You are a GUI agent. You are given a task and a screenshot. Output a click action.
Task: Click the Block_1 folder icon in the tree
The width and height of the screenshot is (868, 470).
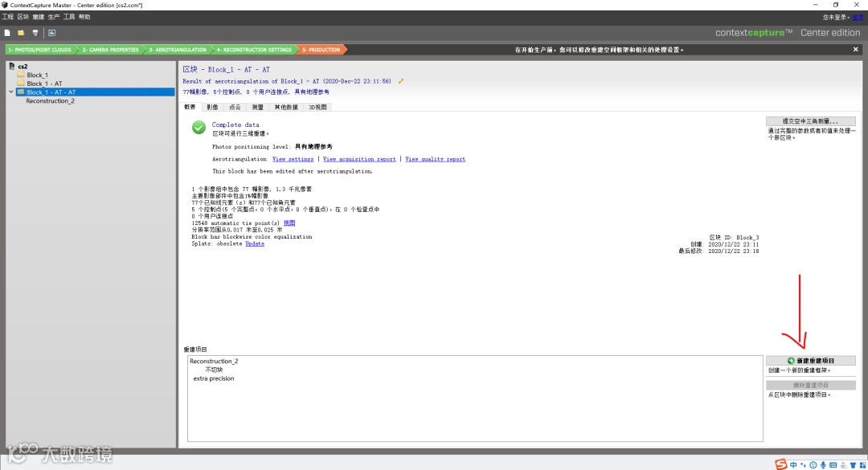click(21, 75)
